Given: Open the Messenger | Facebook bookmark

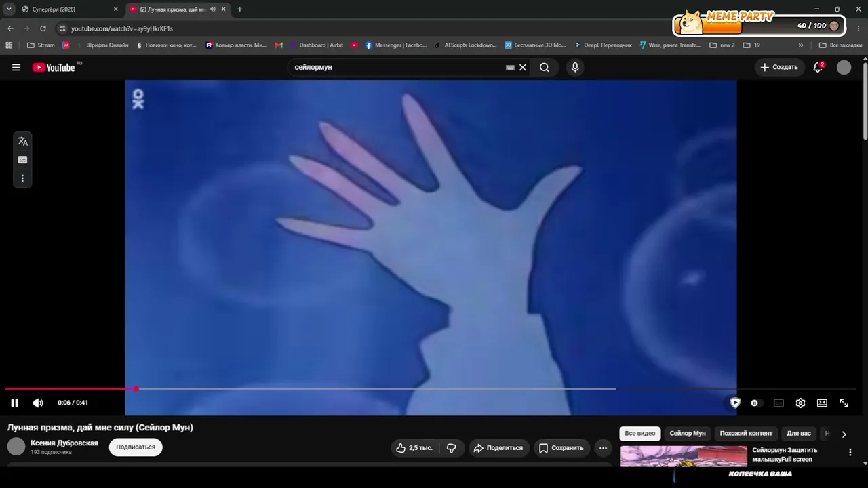Looking at the screenshot, I should tap(396, 45).
